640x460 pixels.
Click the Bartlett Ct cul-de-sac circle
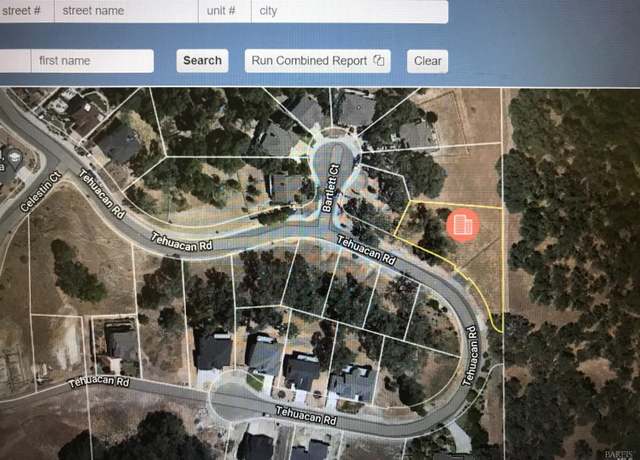(333, 159)
